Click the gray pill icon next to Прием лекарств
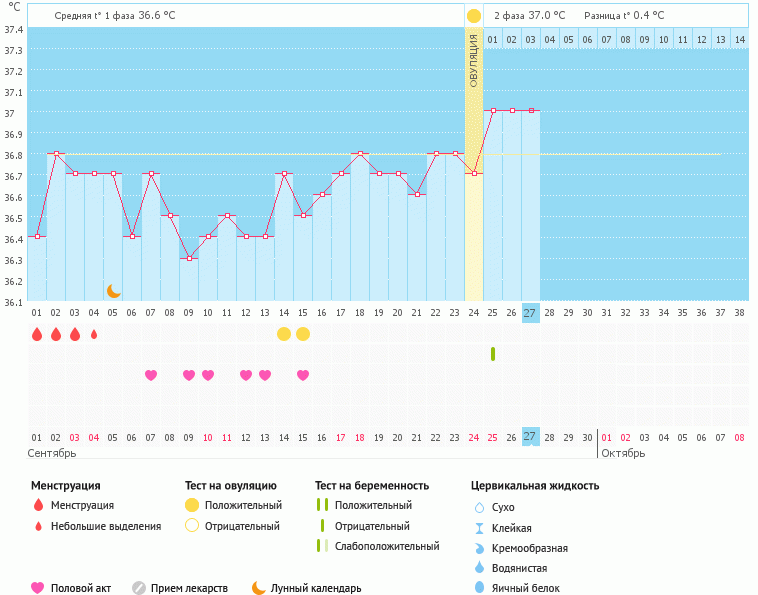This screenshot has width=758, height=595. (139, 588)
